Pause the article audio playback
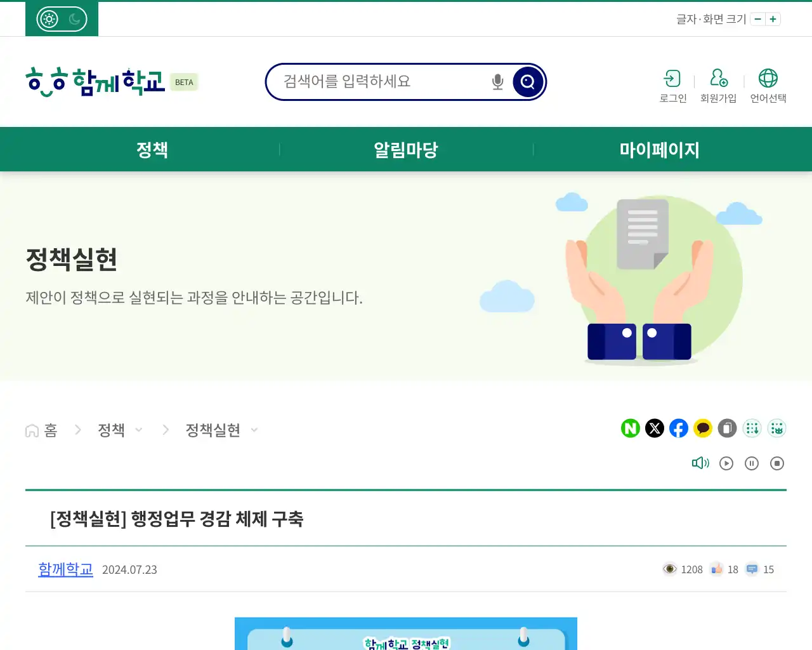 point(752,463)
